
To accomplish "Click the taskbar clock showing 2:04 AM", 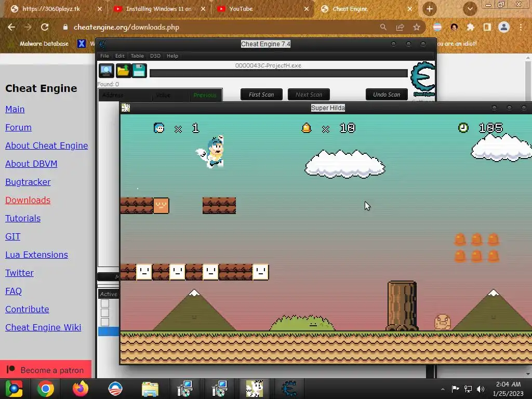I will click(508, 389).
